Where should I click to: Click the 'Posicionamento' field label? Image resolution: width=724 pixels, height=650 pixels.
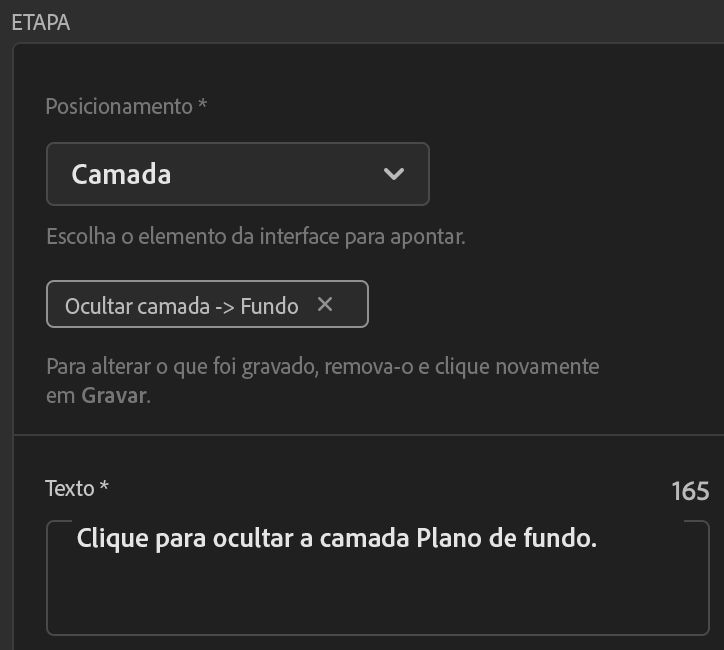118,106
